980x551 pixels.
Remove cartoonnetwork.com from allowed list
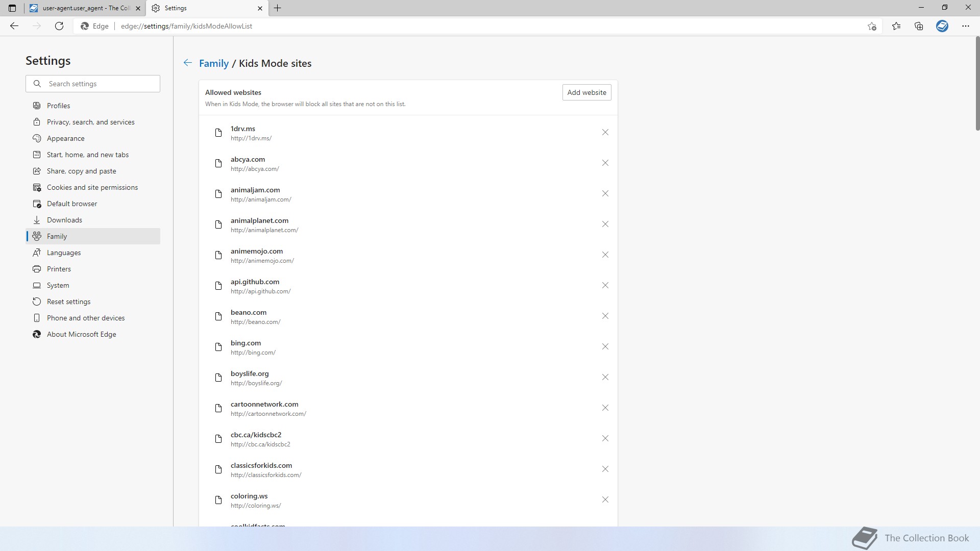coord(605,408)
